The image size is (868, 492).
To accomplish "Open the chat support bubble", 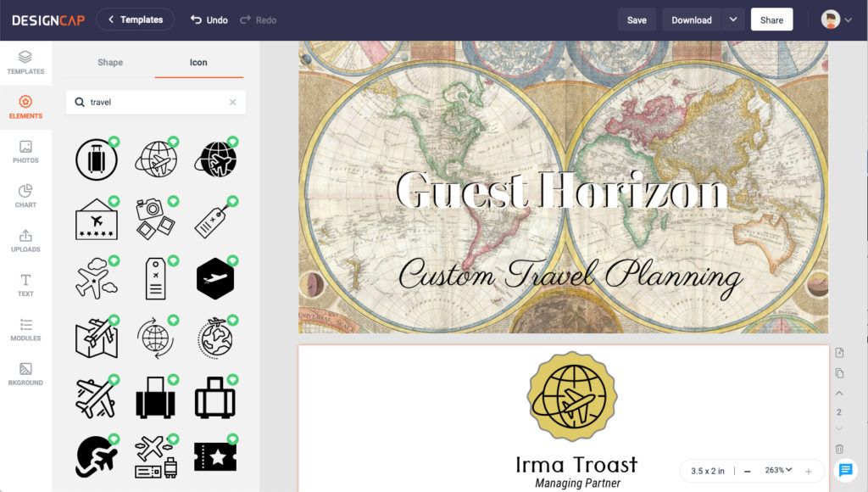I will (x=845, y=471).
